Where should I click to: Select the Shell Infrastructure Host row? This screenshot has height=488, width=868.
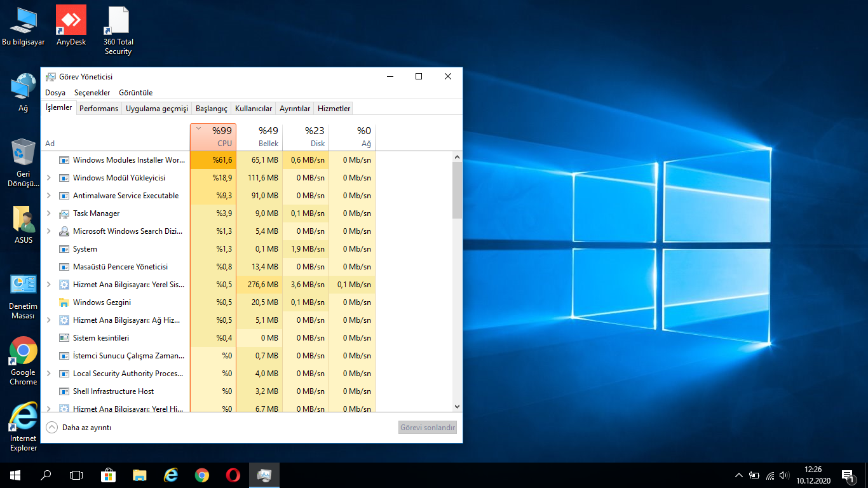point(208,391)
